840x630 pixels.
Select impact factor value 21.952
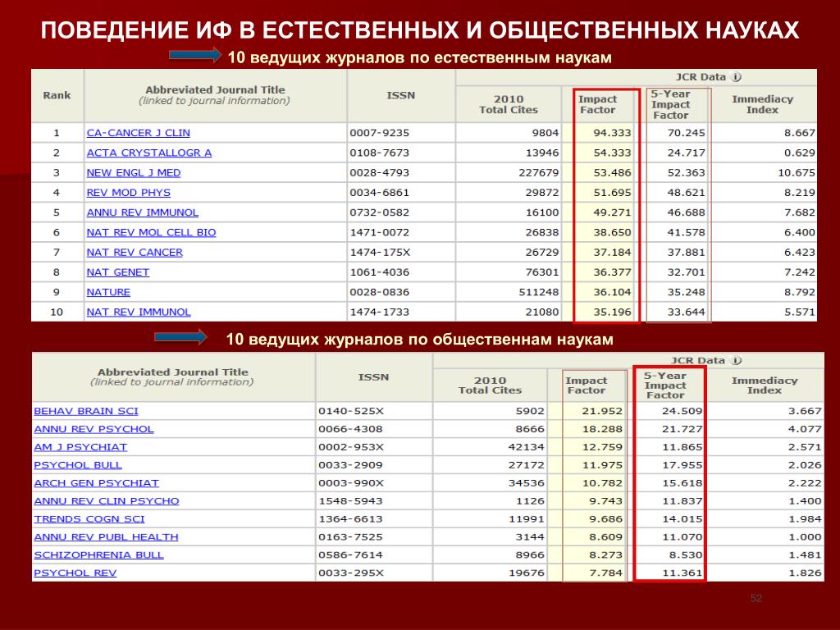pyautogui.click(x=603, y=411)
